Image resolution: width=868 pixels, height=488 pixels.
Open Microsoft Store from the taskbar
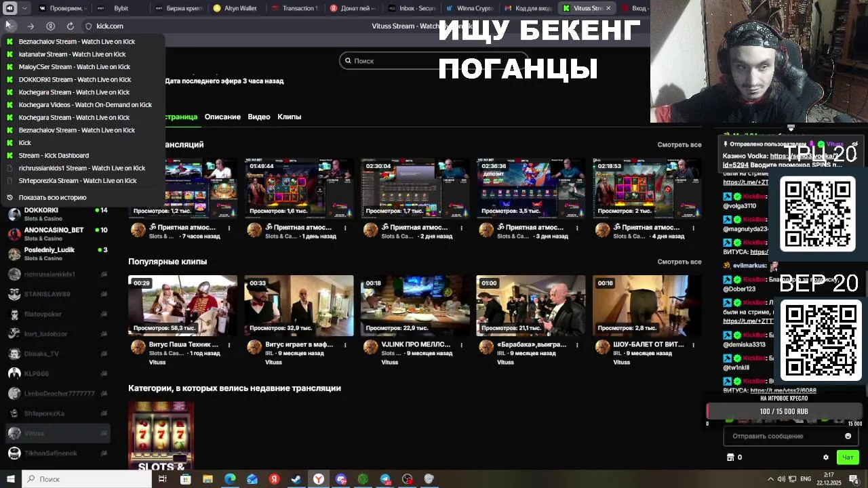click(x=185, y=479)
